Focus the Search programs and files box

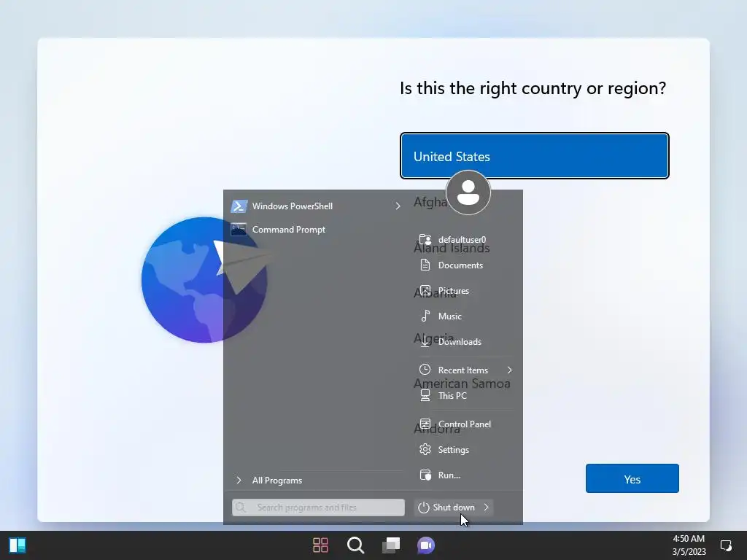[318, 507]
